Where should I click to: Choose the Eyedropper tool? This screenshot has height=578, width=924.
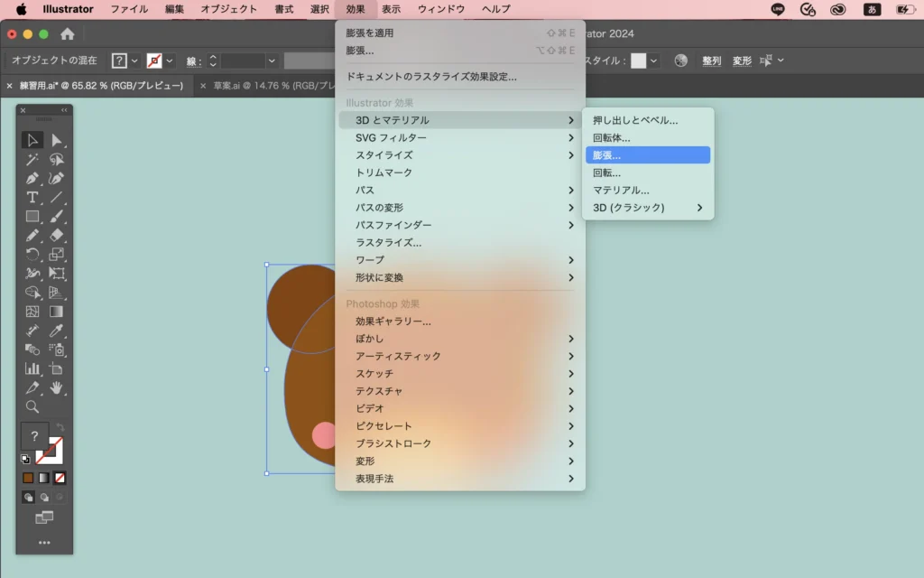(57, 331)
